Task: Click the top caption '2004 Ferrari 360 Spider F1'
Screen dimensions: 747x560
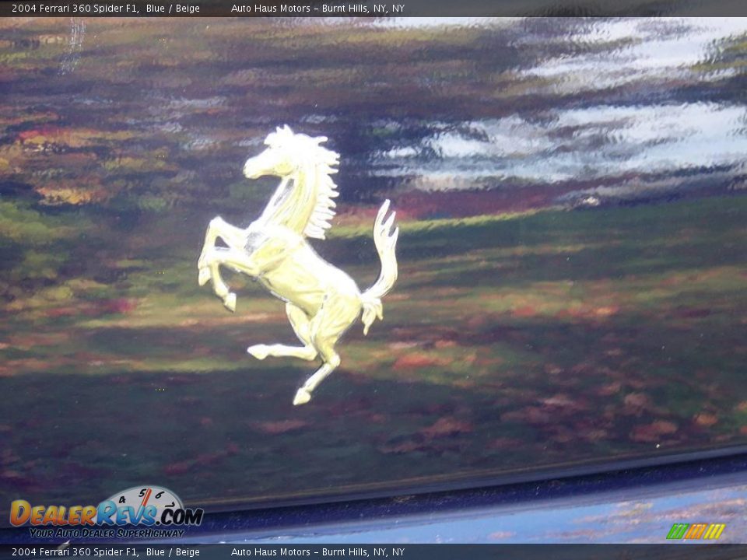Action: click(x=75, y=8)
